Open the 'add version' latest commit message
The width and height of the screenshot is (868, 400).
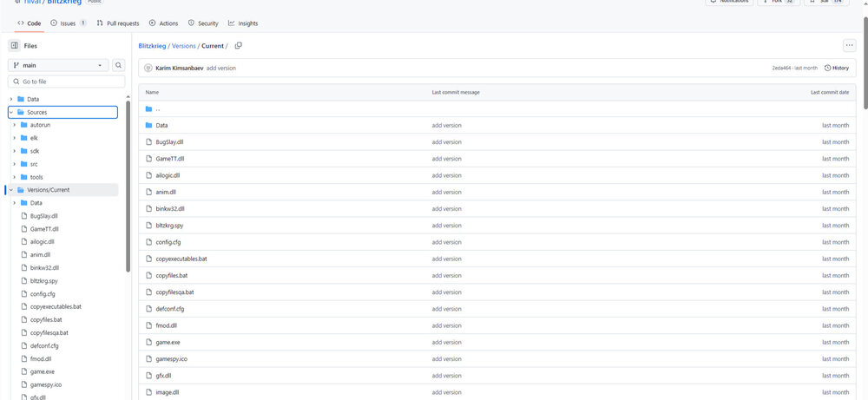[x=220, y=68]
